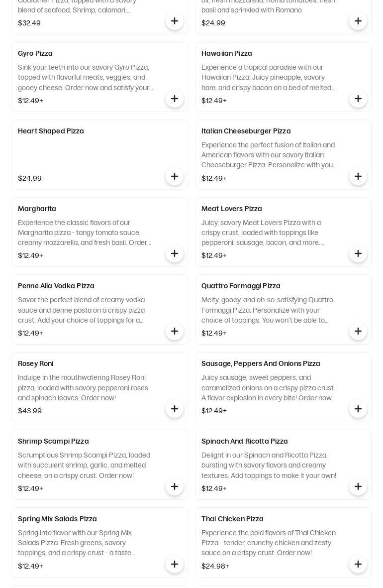Add Rosey Roni to the cart
383x588 pixels.
coord(175,409)
